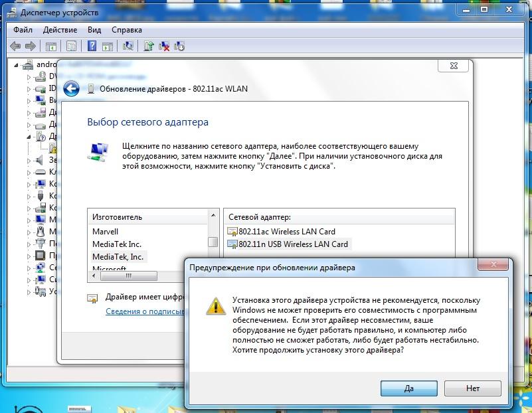Expand the 'Пр' processors node
This screenshot has height=413, width=532.
29,256
